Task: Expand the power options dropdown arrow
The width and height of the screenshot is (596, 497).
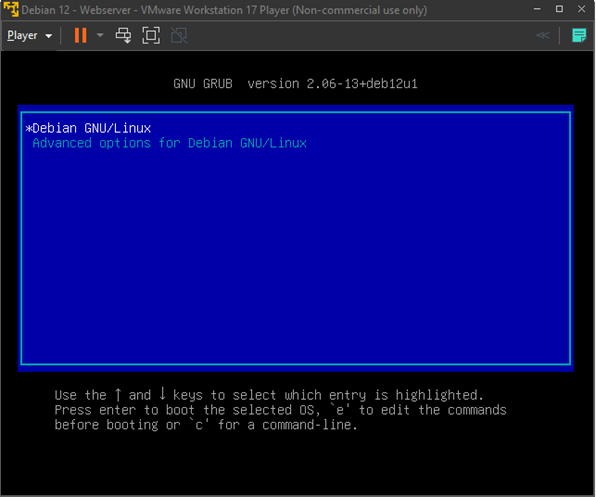Action: 100,35
